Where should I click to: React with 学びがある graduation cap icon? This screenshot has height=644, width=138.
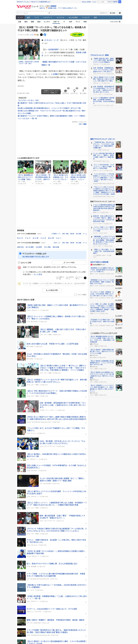tap(66, 90)
